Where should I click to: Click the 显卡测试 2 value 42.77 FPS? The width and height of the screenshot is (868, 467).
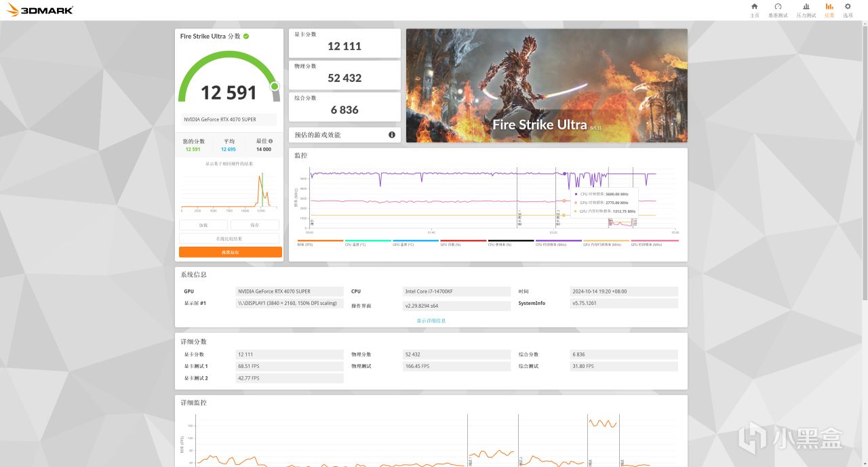(x=290, y=378)
